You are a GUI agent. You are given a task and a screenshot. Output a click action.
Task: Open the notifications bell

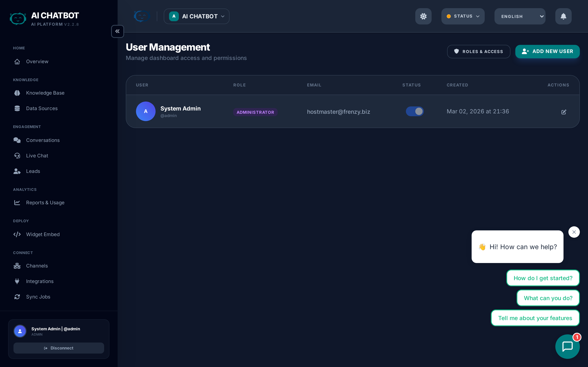pos(563,16)
